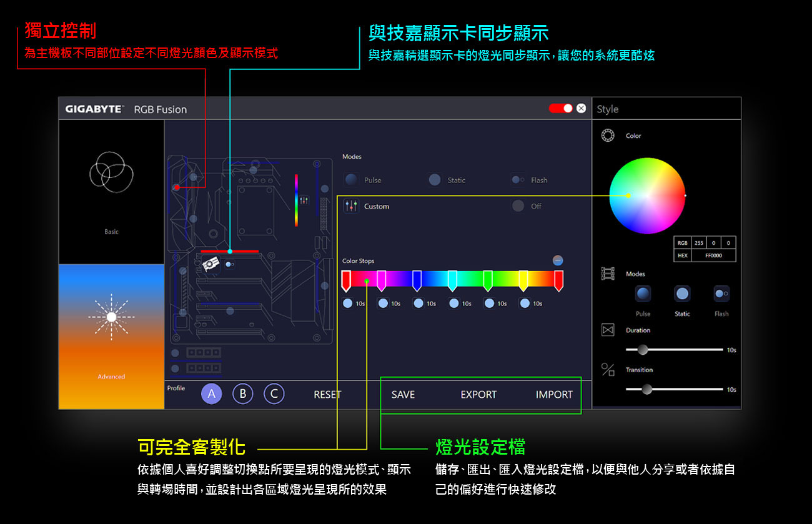This screenshot has width=812, height=524.
Task: Toggle 10s duration under green stop
Action: 490,304
